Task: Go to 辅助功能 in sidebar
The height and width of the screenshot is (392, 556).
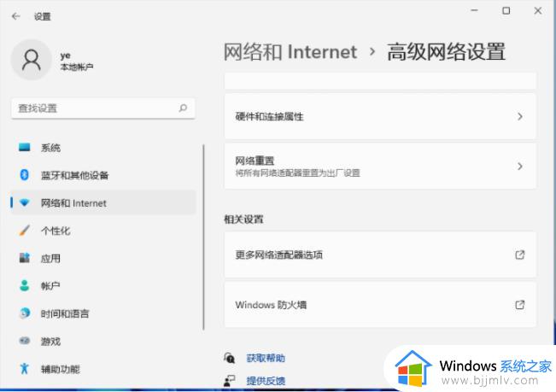Action: 60,369
